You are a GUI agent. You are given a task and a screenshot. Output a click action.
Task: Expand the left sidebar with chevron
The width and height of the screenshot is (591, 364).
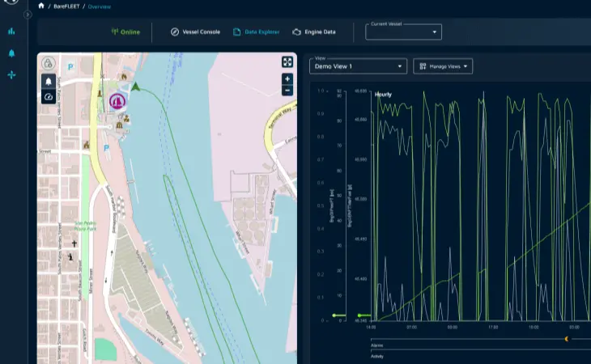(28, 15)
